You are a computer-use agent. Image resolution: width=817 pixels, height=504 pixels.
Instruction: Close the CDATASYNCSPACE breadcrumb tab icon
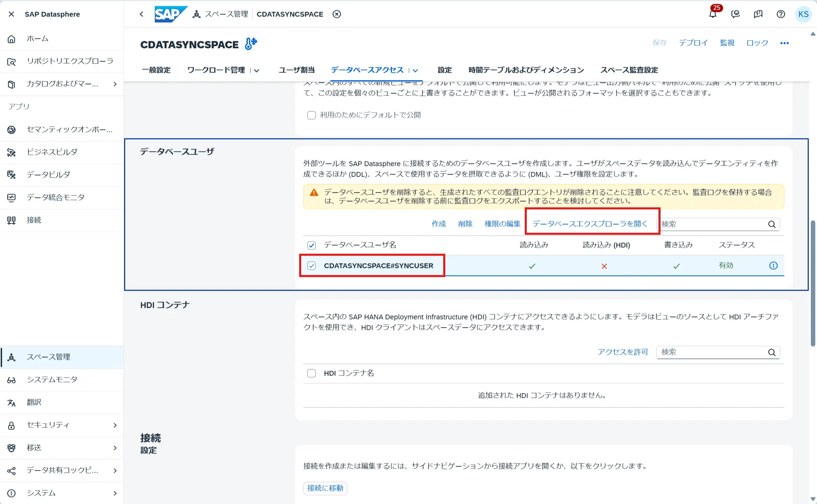337,14
